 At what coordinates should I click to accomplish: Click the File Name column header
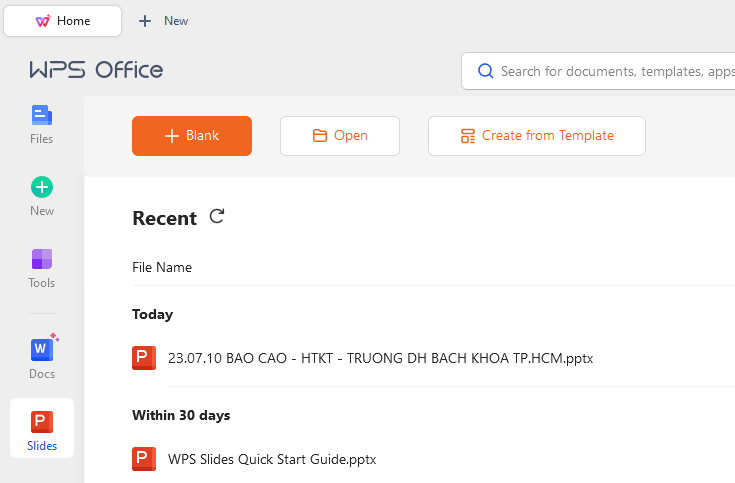tap(162, 267)
